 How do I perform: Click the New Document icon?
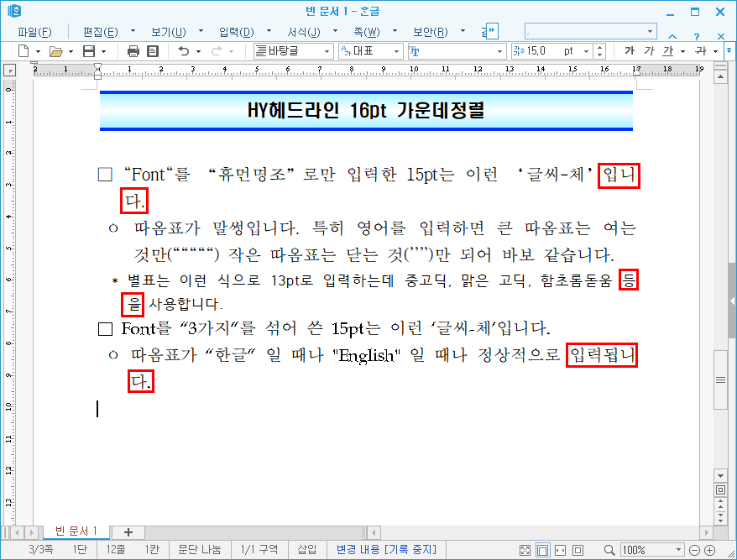click(23, 51)
